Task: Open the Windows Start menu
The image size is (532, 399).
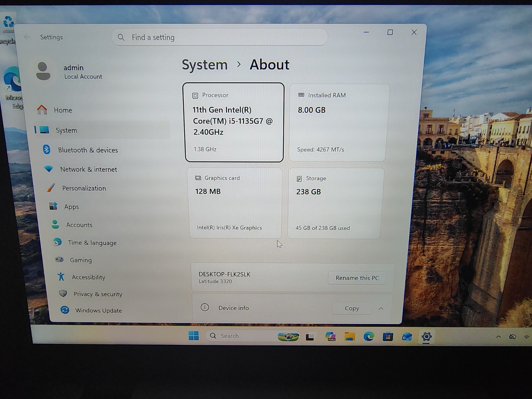Action: (x=194, y=336)
